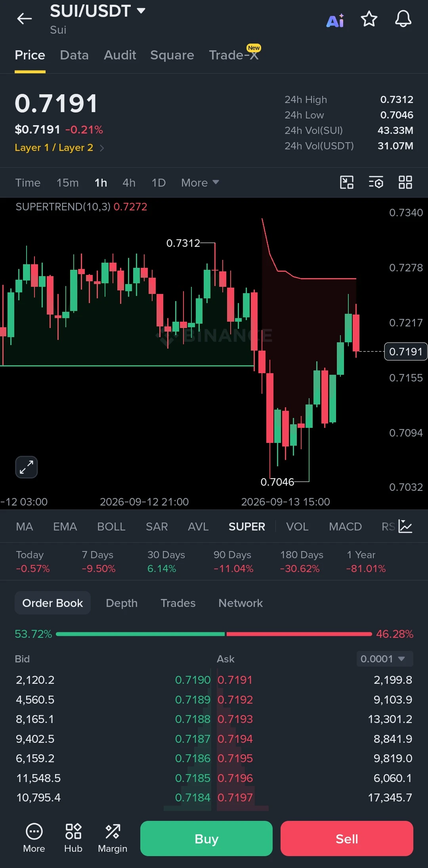Toggle the SUPER indicator
The width and height of the screenshot is (428, 868).
click(x=247, y=527)
